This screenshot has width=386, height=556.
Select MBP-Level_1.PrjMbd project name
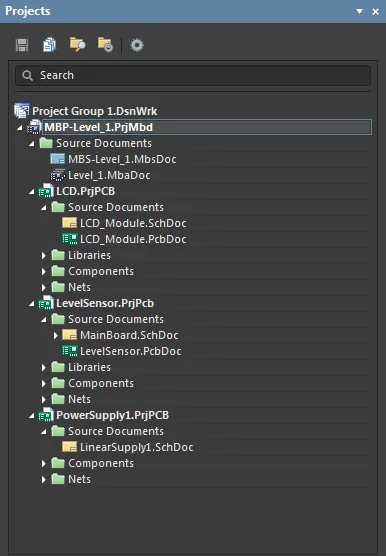pyautogui.click(x=99, y=127)
